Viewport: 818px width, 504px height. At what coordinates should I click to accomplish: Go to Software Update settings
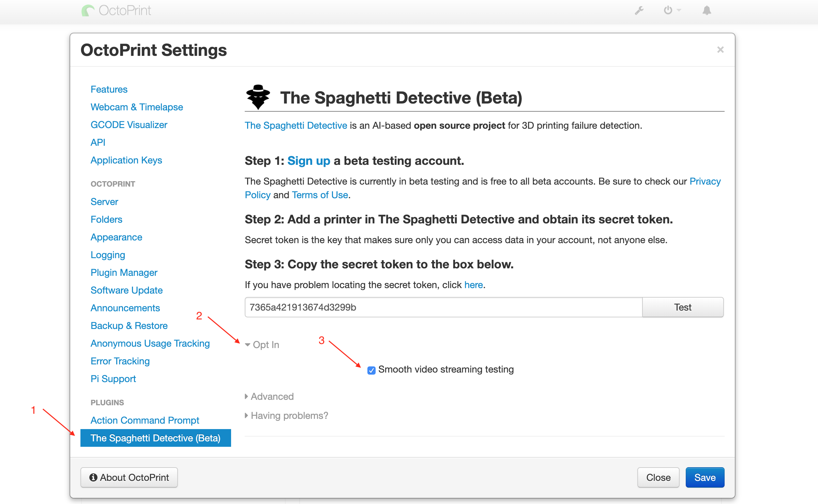126,290
